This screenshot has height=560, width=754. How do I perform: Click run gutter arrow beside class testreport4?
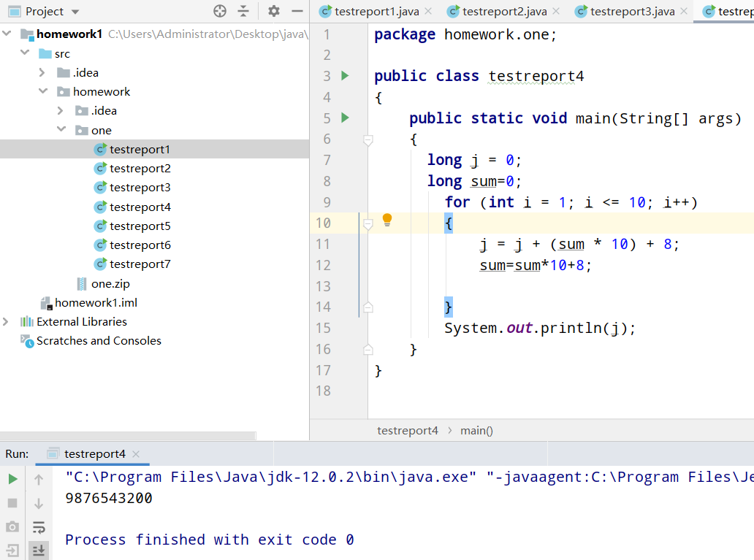tap(345, 75)
